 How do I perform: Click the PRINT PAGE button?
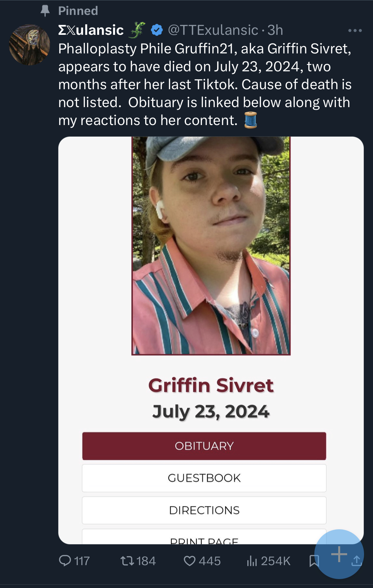[x=204, y=537]
